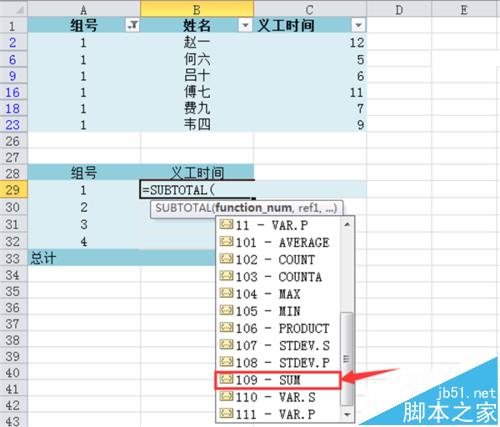Select column A header

pos(84,9)
